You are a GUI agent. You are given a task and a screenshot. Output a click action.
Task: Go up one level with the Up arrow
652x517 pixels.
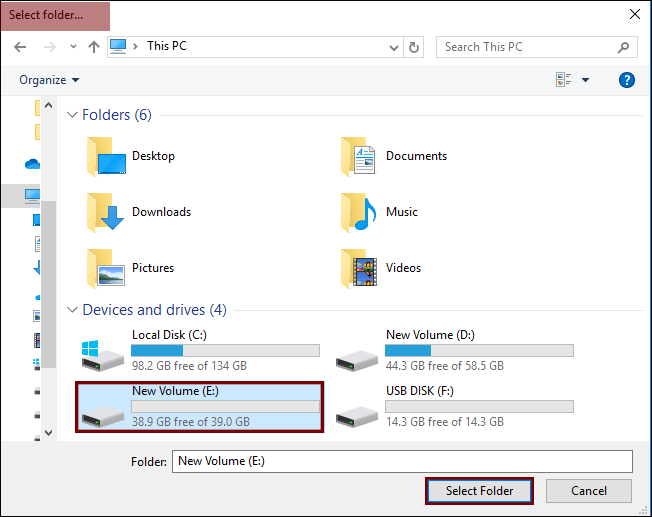[x=94, y=47]
